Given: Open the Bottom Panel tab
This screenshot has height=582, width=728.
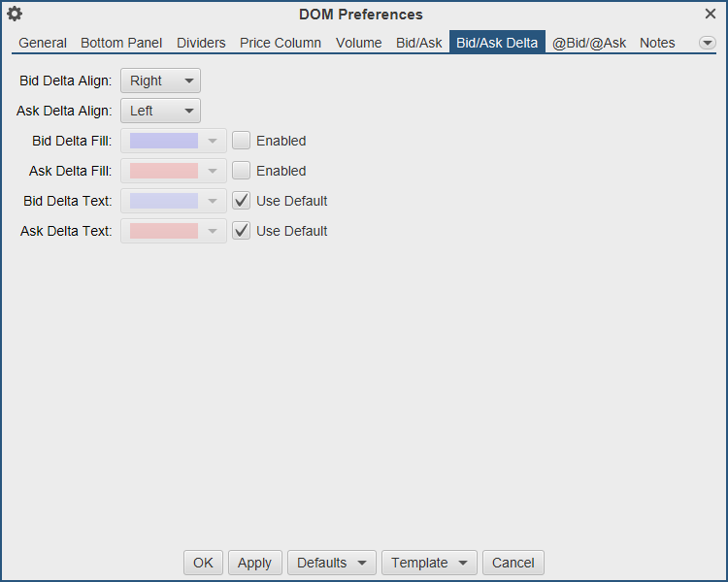Looking at the screenshot, I should 121,43.
